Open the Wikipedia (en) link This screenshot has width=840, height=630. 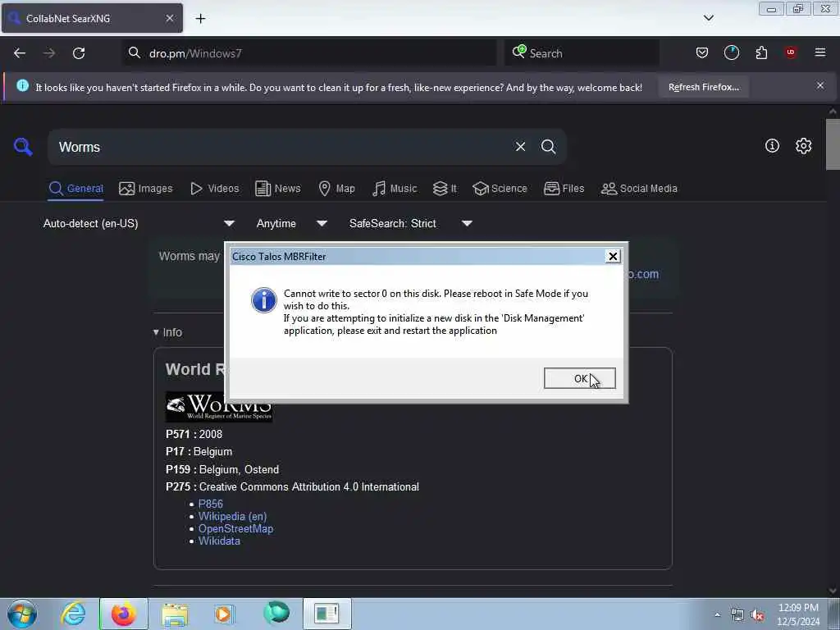(x=232, y=517)
